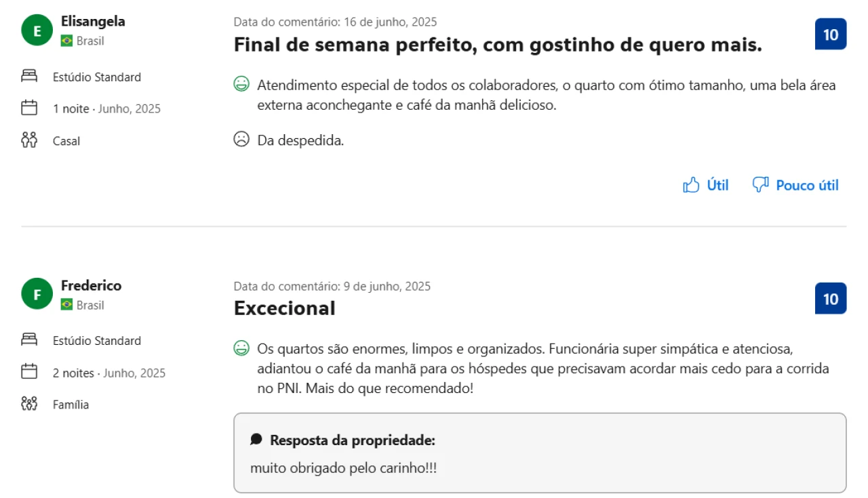Click Frederico's green avatar circle
The width and height of the screenshot is (868, 498).
pyautogui.click(x=37, y=295)
